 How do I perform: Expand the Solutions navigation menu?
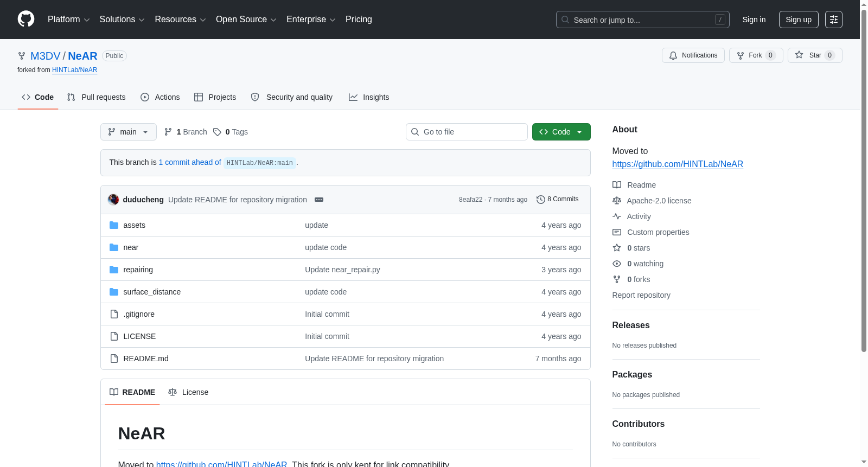(122, 20)
